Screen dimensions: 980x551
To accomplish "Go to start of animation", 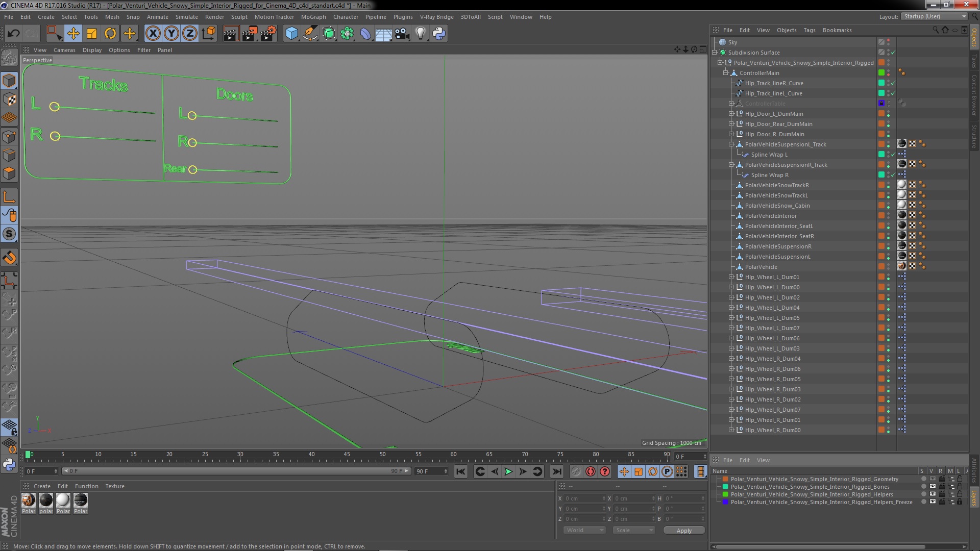I will pyautogui.click(x=460, y=471).
